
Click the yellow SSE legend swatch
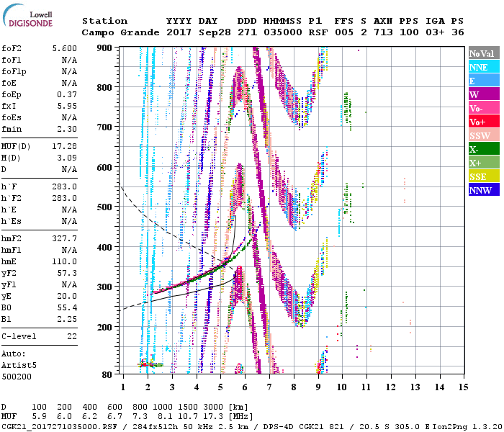coord(483,176)
